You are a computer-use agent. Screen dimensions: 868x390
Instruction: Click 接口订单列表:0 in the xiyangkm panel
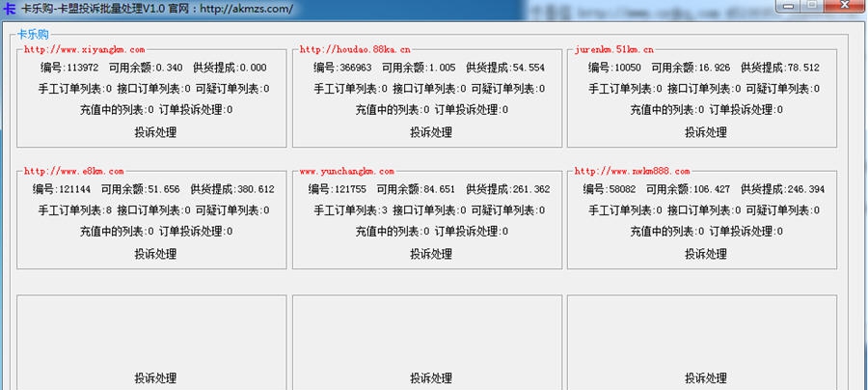pos(154,89)
